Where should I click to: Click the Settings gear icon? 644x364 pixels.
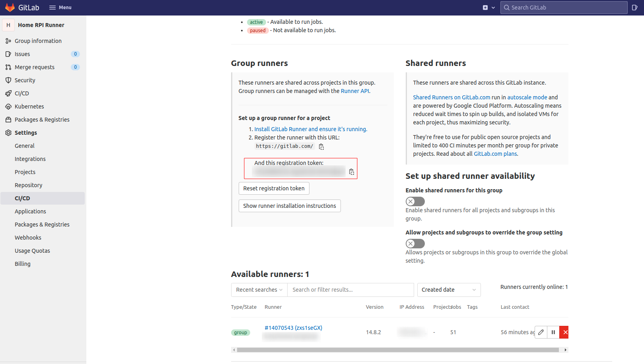[x=8, y=133]
